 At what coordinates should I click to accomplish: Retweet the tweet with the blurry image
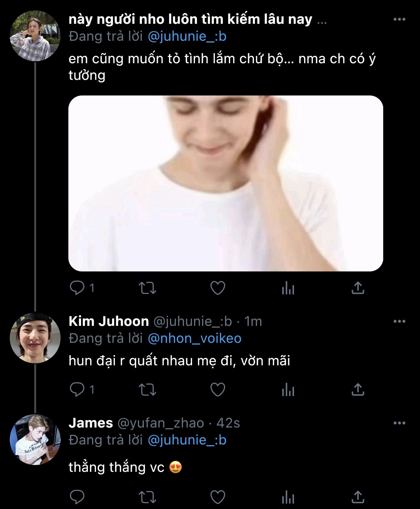click(x=147, y=288)
